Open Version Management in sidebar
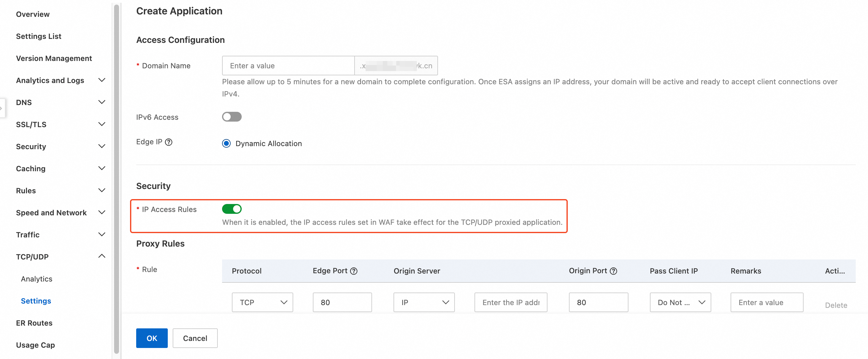This screenshot has height=359, width=868. (x=54, y=58)
